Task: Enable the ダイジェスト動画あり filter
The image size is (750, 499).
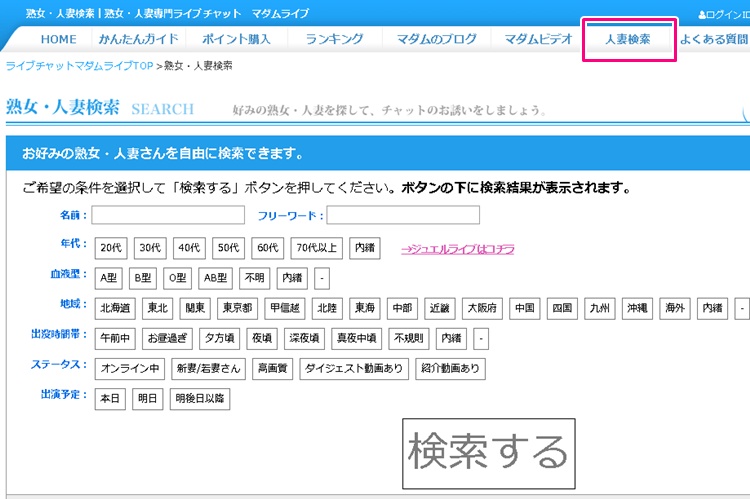Action: pos(354,368)
